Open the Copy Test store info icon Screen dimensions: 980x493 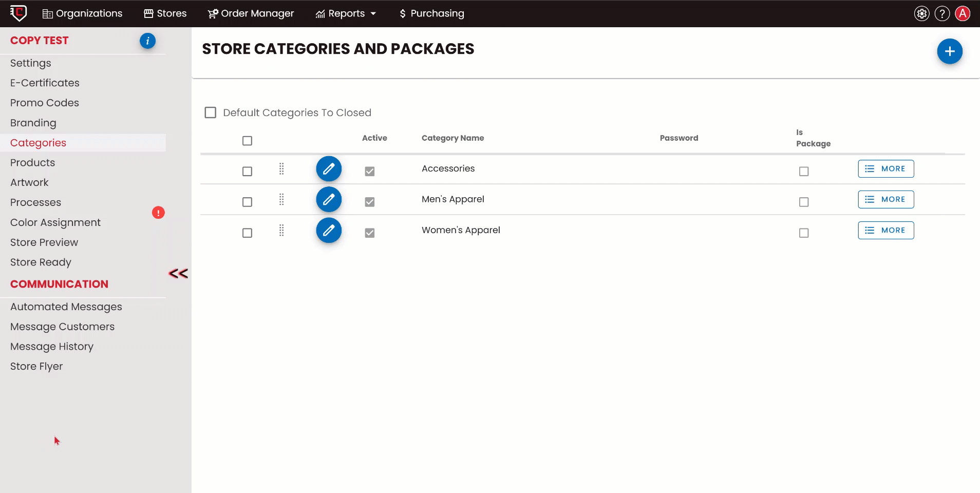click(147, 41)
